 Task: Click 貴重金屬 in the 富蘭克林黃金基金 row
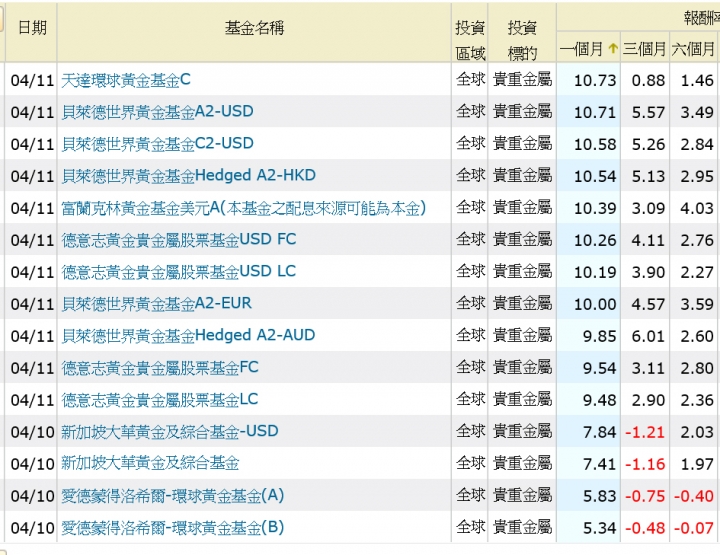click(522, 208)
